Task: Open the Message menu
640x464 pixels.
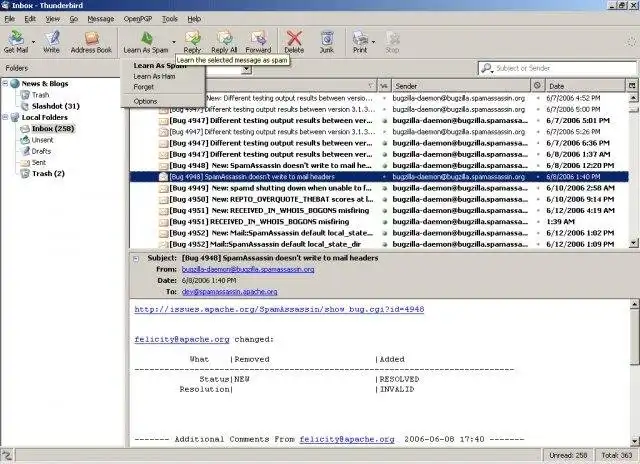Action: click(x=101, y=19)
